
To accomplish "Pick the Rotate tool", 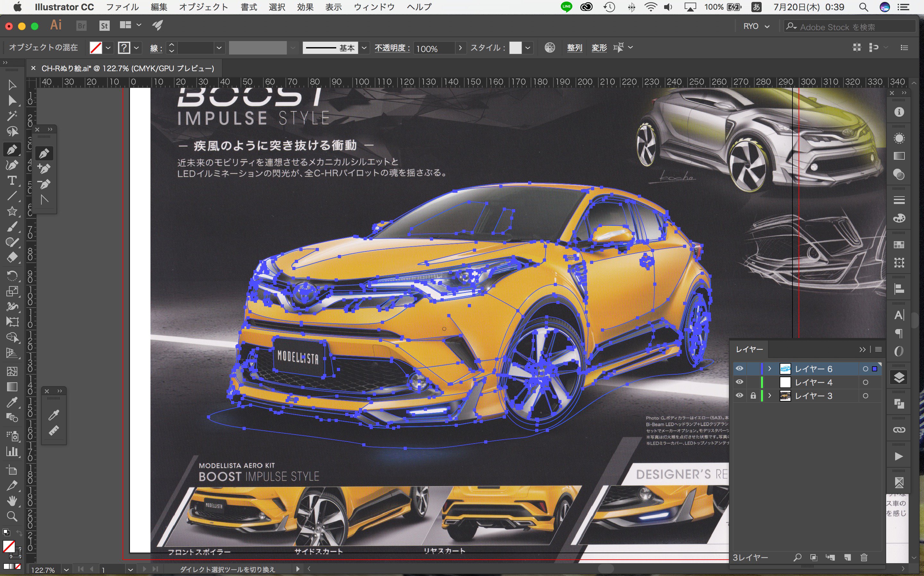I will click(x=12, y=275).
